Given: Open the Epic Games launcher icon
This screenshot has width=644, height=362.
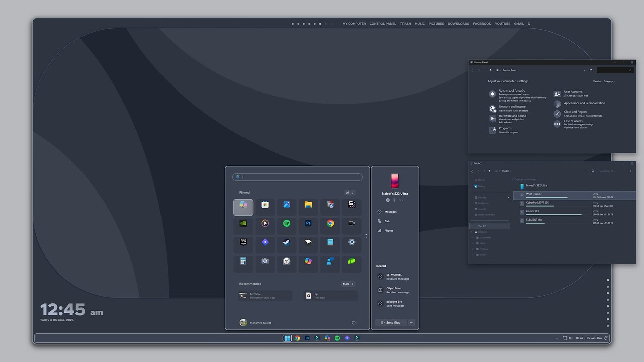Looking at the screenshot, I should 243,242.
